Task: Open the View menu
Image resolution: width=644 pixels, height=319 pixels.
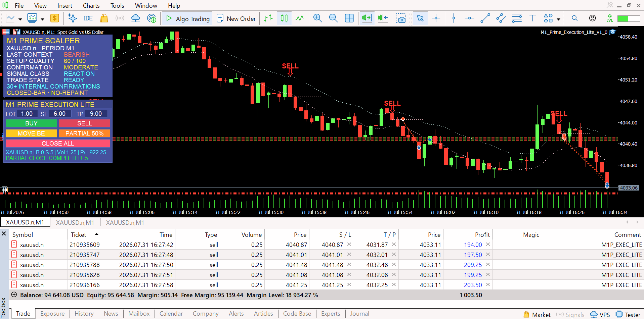Action: [40, 6]
